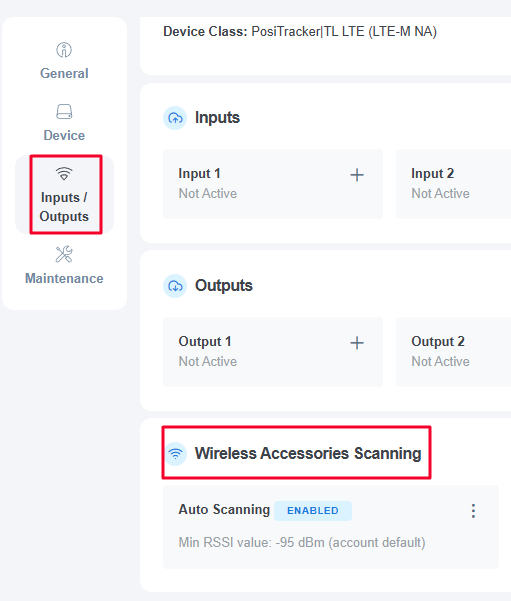Open the General tab label
Viewport: 511px width, 601px height.
click(x=64, y=73)
